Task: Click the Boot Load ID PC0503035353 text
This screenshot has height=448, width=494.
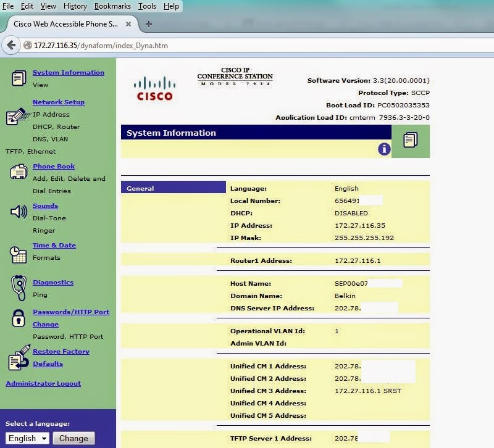Action: point(378,105)
